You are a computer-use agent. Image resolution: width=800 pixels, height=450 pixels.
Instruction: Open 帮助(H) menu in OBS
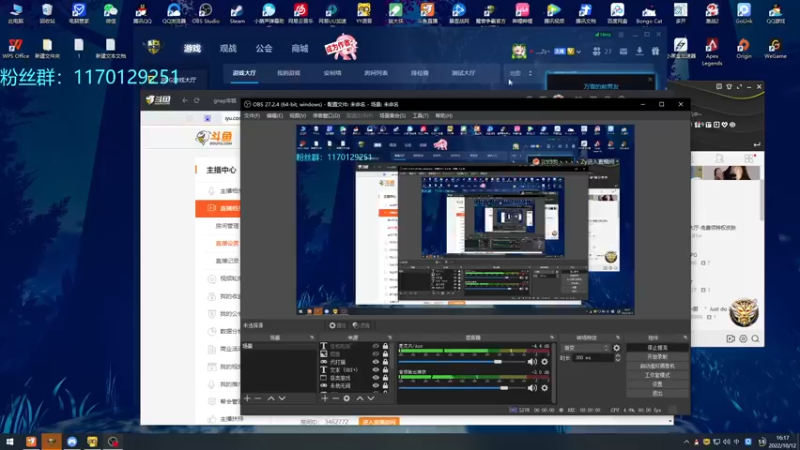[444, 116]
